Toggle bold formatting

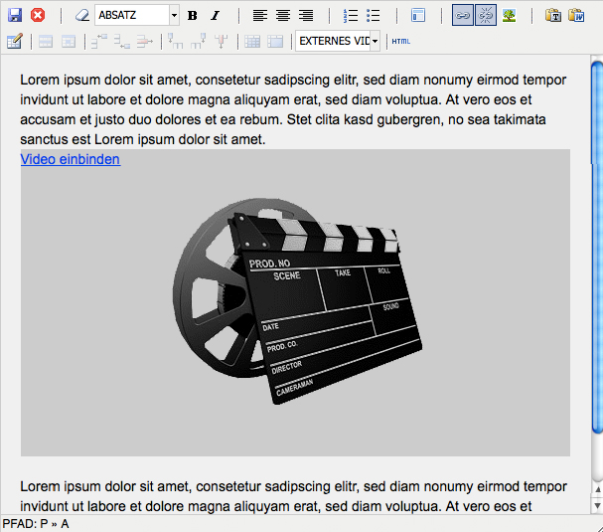(192, 15)
